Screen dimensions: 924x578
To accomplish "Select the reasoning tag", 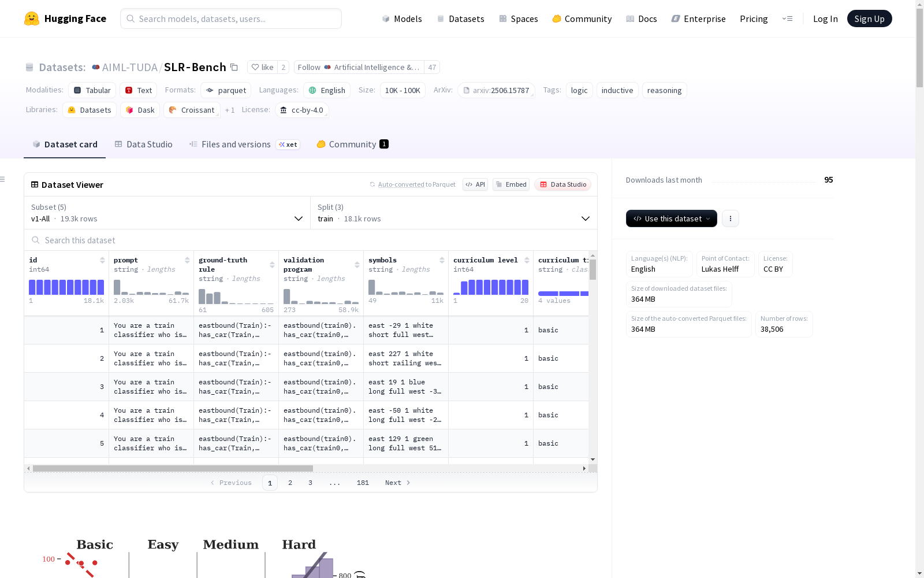I will pos(664,90).
